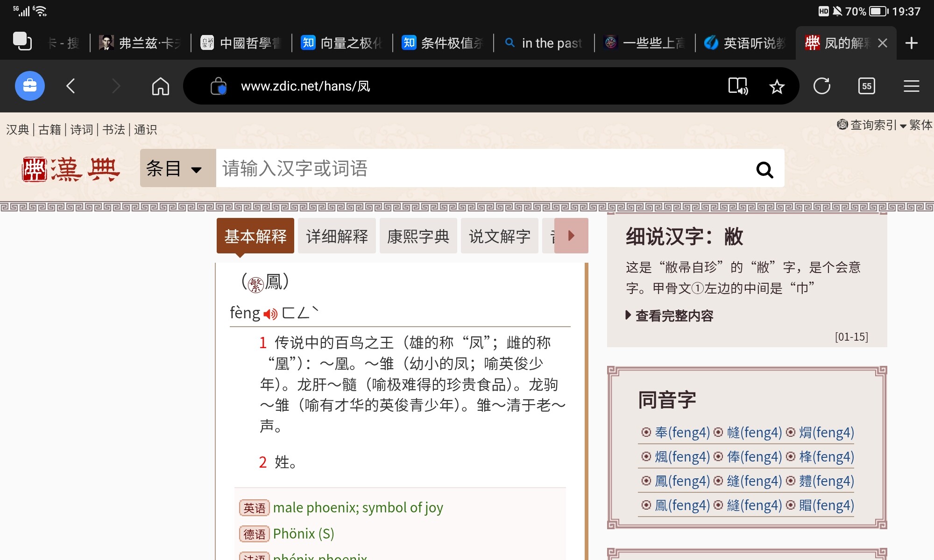934x560 pixels.
Task: Open the reader mode book icon
Action: pos(738,86)
